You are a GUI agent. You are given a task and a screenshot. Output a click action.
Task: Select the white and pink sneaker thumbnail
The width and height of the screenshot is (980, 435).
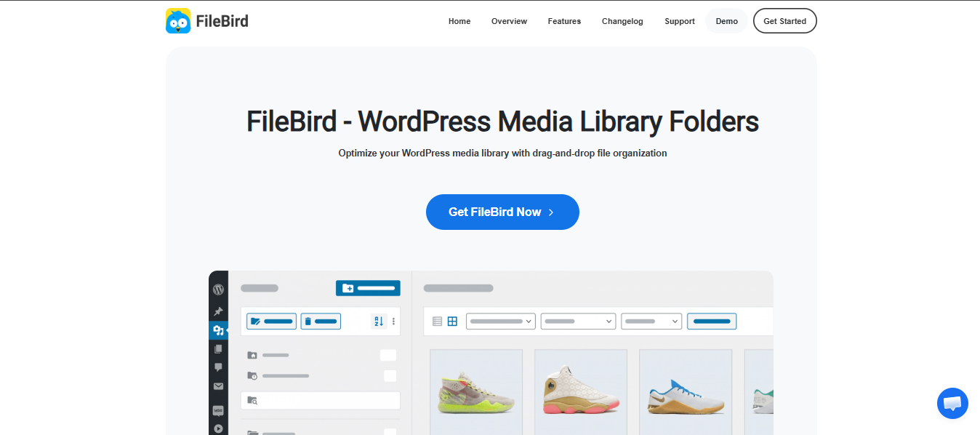coord(581,392)
